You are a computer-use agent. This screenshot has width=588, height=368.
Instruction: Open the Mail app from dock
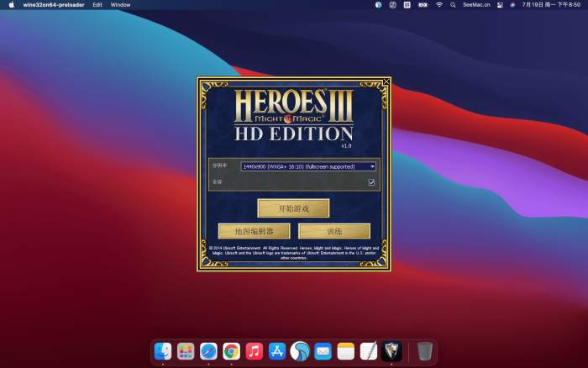click(323, 351)
